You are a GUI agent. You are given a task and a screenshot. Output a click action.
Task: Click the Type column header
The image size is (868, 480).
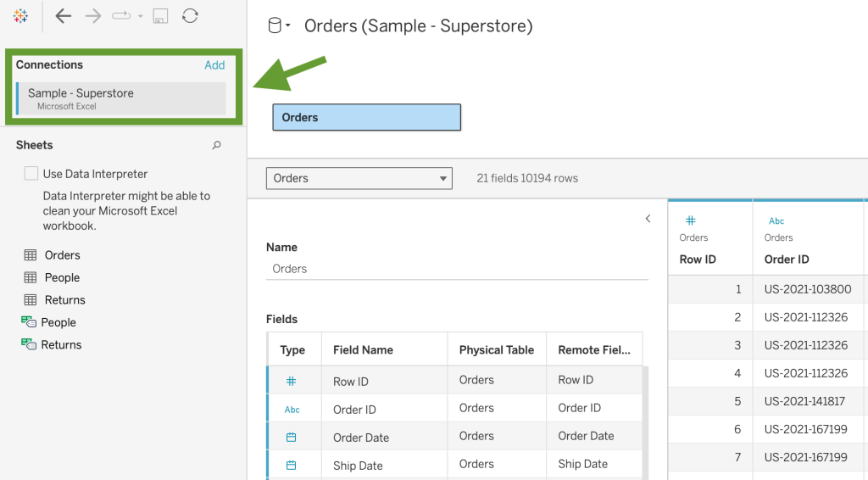[x=292, y=350]
